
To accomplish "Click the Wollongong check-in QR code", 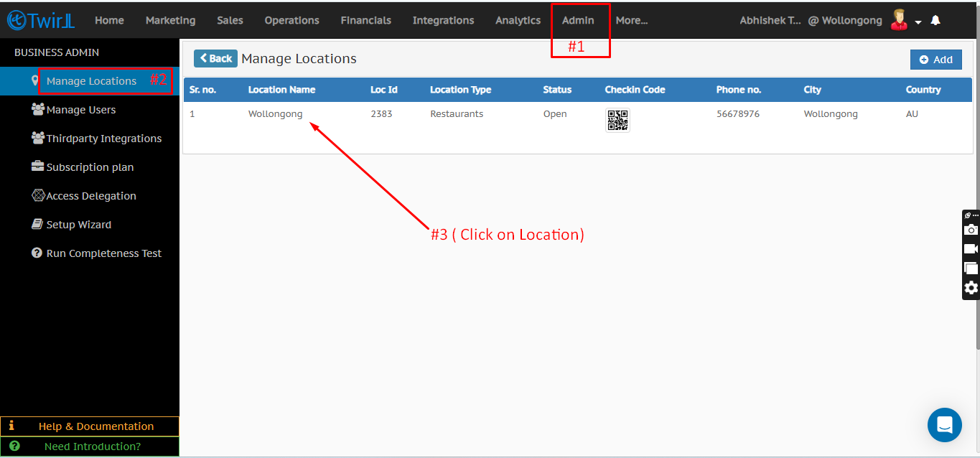I will tap(617, 120).
